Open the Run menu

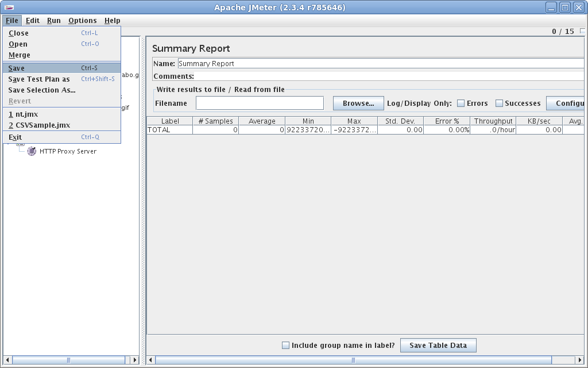click(53, 20)
